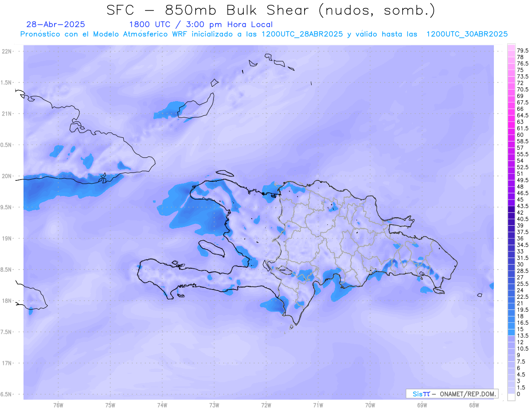
Task: Click the "16.5" colorbar value
Action: point(523,323)
